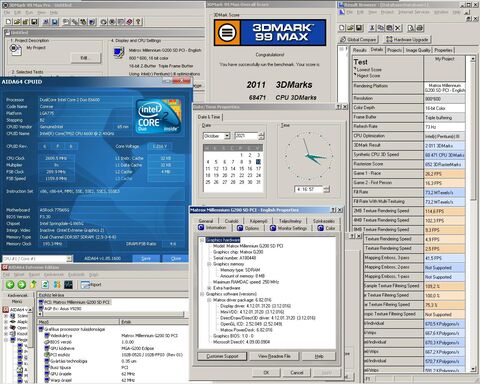The width and height of the screenshot is (480, 384).
Task: Select "Model: Matrox Millennium G200 SD PCI" tree row
Action: [248, 246]
